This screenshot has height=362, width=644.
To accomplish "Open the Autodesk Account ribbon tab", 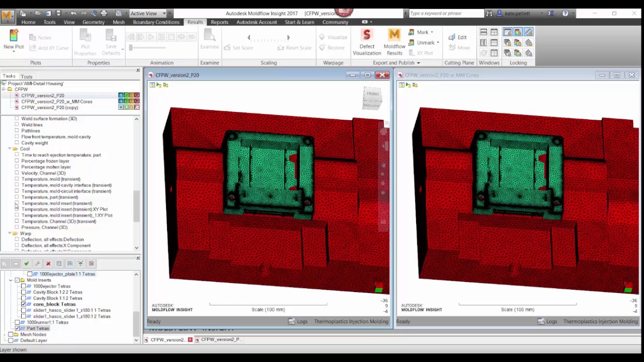I will click(x=257, y=22).
